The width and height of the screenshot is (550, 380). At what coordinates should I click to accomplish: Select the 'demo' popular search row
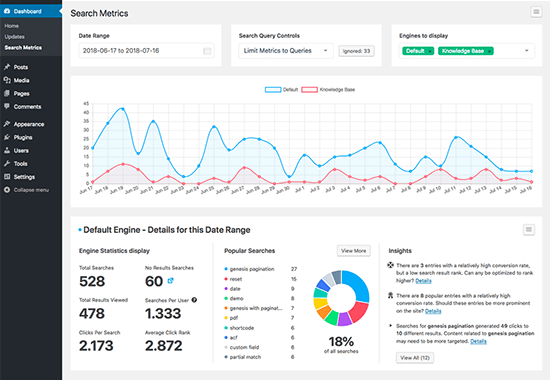tap(260, 299)
